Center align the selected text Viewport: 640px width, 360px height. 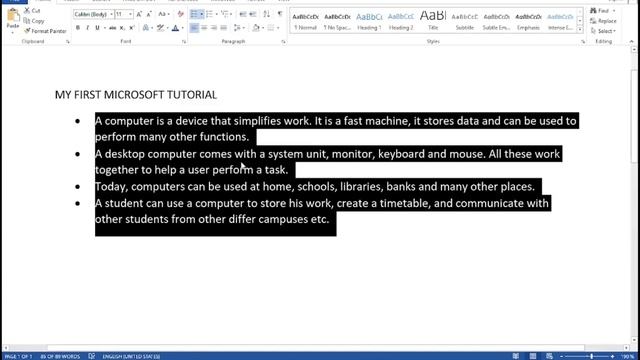[x=204, y=28]
